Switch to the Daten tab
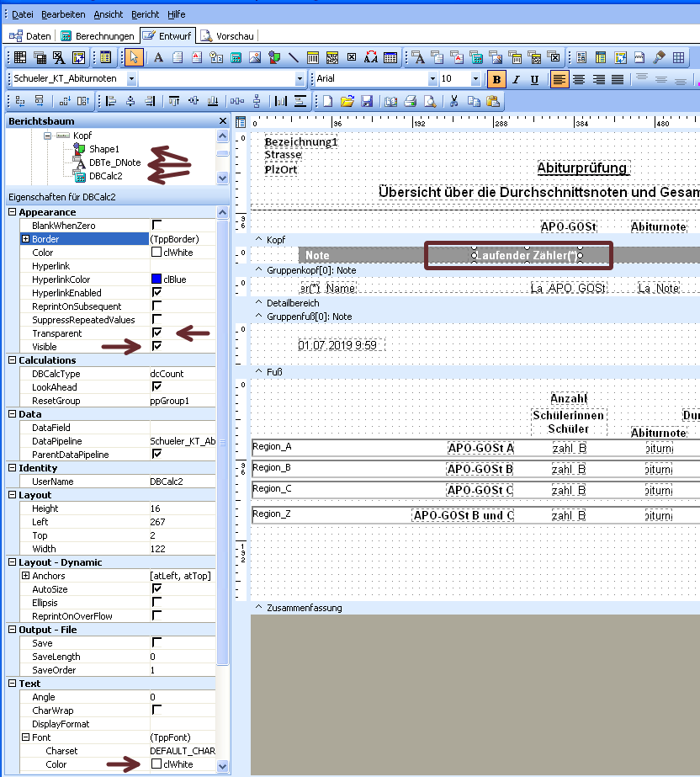700x777 pixels. (30, 35)
